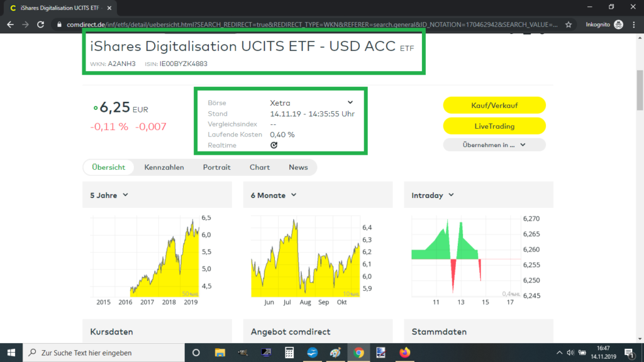Click the iShares Digitalisation UCITS ETF title
This screenshot has height=362, width=644.
point(243,47)
